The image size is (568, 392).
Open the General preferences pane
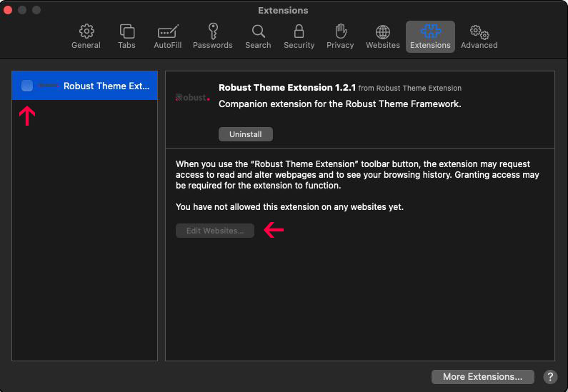tap(86, 36)
